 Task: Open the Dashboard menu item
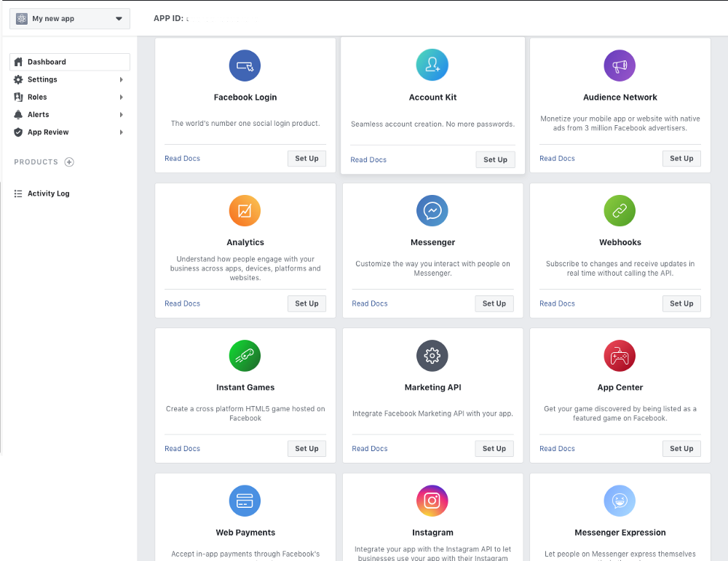70,62
